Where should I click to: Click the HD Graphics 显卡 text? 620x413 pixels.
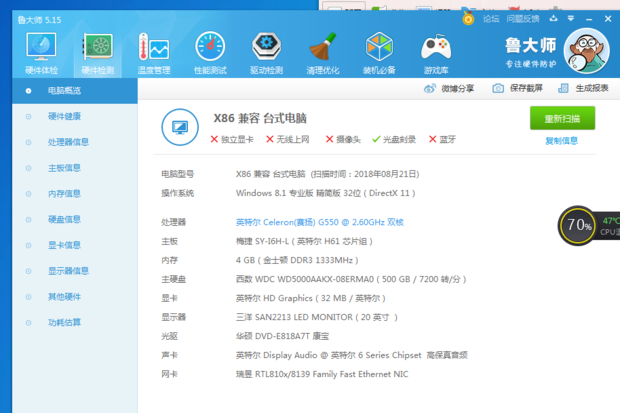(310, 298)
